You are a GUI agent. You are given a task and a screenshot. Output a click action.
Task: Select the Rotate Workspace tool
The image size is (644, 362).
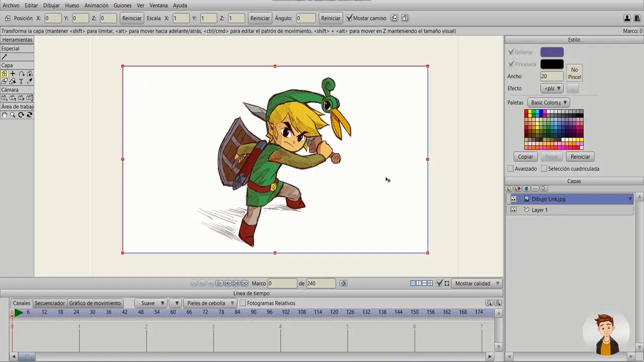tap(21, 115)
